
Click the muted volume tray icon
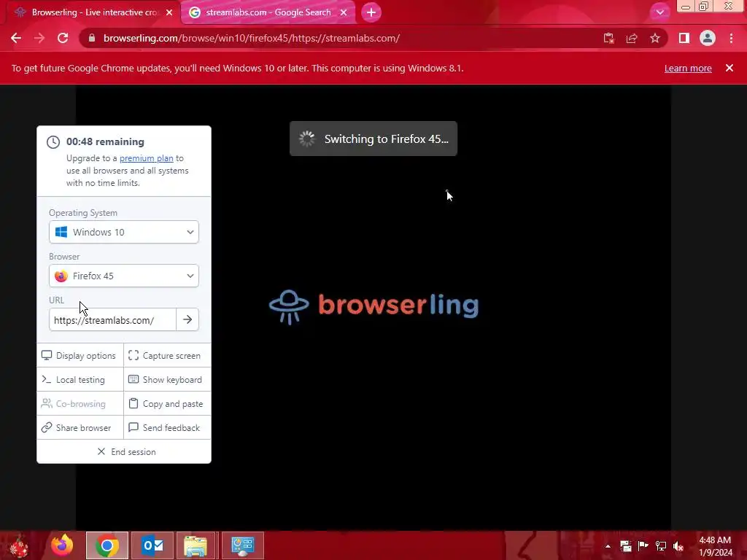[x=678, y=545]
